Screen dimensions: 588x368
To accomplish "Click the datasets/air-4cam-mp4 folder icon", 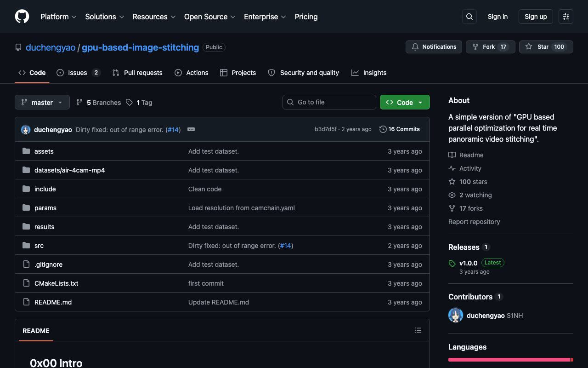I will click(x=26, y=170).
